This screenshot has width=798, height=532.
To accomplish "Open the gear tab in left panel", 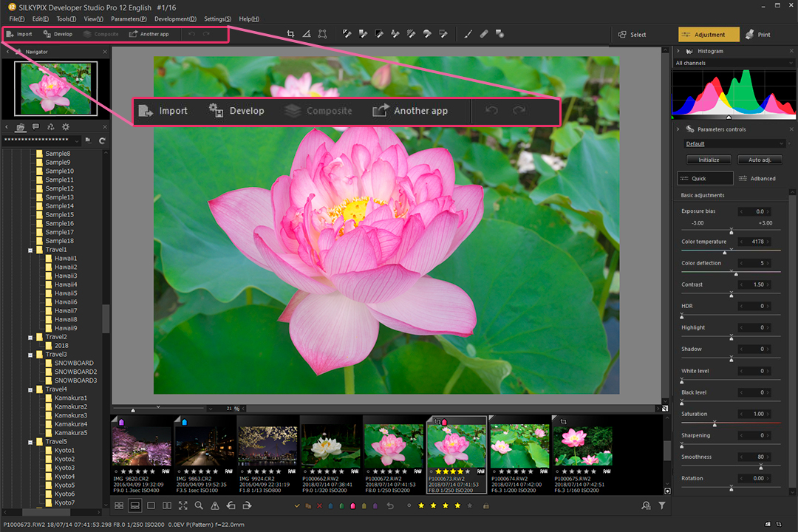I will click(x=66, y=127).
